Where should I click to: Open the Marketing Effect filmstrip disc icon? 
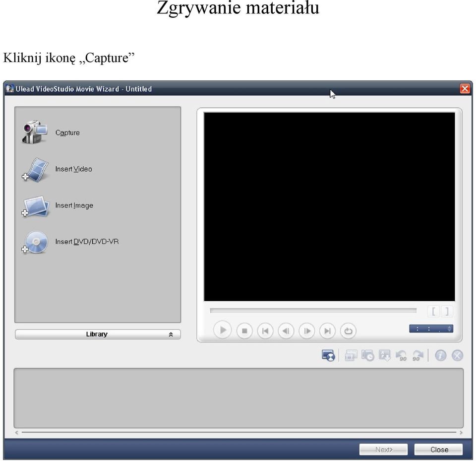(x=328, y=355)
